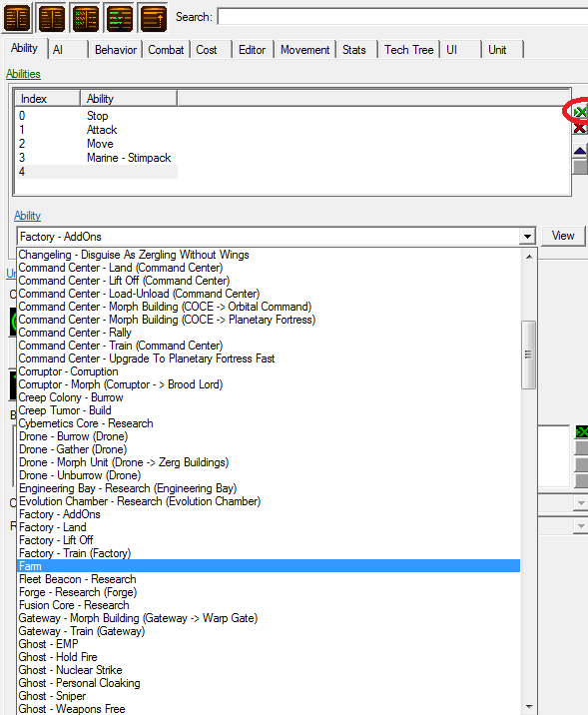Select the empty index 4 row
Screen dimensions: 588x715
[97, 172]
